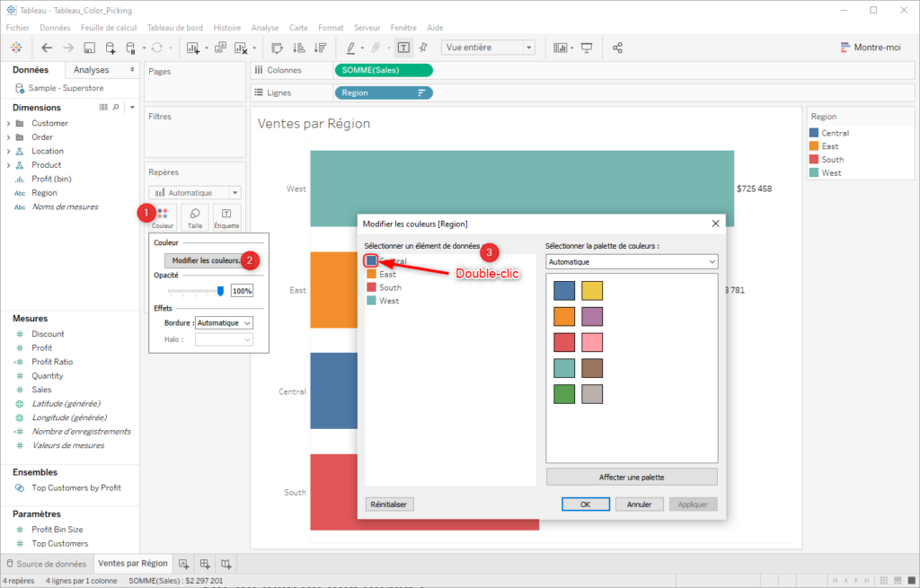Select the South data item

point(390,287)
